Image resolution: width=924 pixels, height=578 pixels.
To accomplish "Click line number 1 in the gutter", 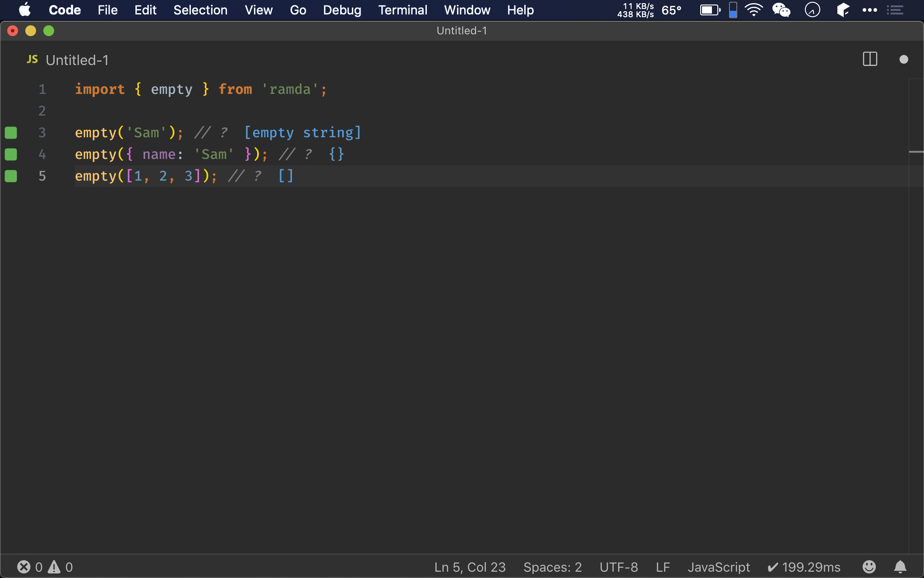I will coord(42,89).
